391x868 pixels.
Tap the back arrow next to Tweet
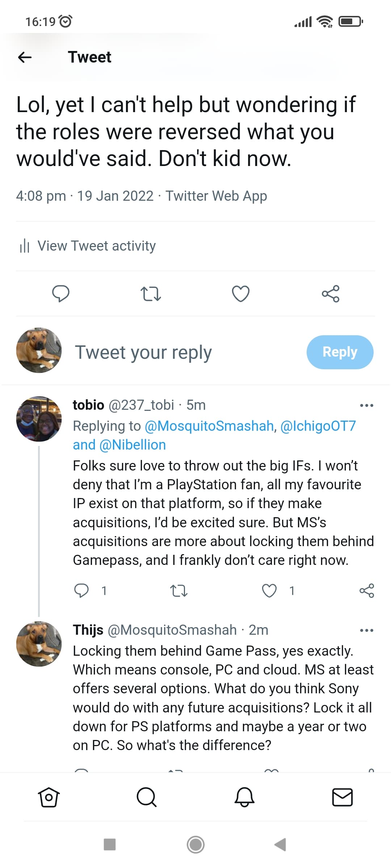point(25,57)
